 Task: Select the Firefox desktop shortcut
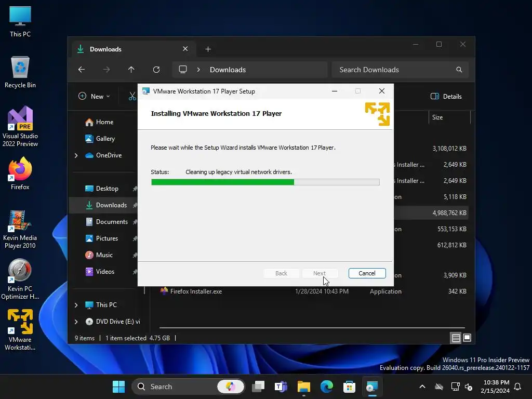[x=20, y=173]
